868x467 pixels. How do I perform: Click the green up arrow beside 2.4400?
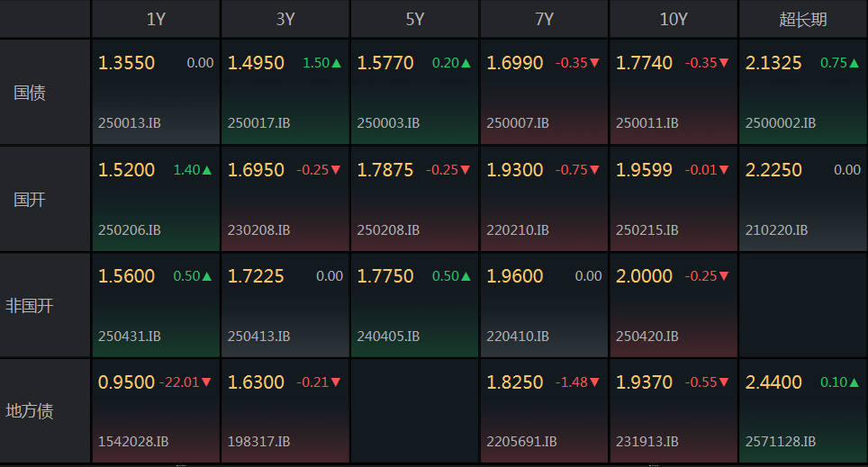(854, 382)
